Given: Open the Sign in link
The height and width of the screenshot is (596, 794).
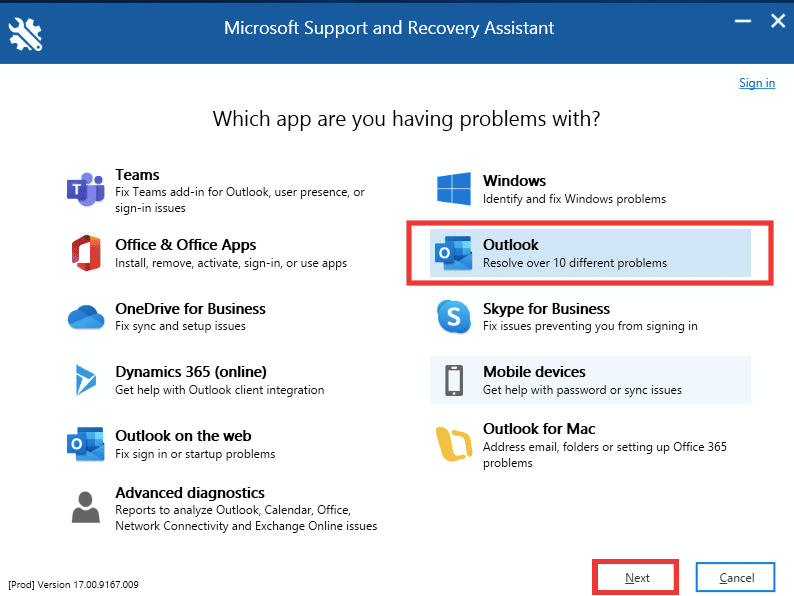Looking at the screenshot, I should [x=757, y=83].
